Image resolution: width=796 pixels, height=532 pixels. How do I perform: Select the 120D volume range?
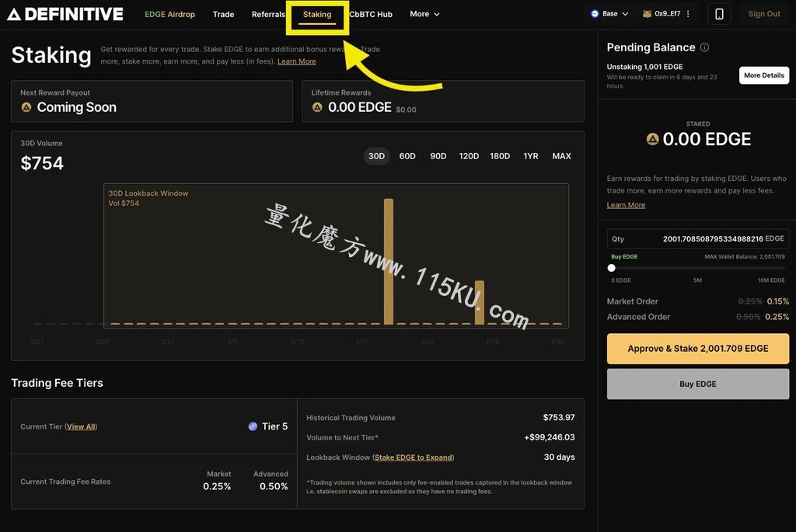pyautogui.click(x=469, y=156)
